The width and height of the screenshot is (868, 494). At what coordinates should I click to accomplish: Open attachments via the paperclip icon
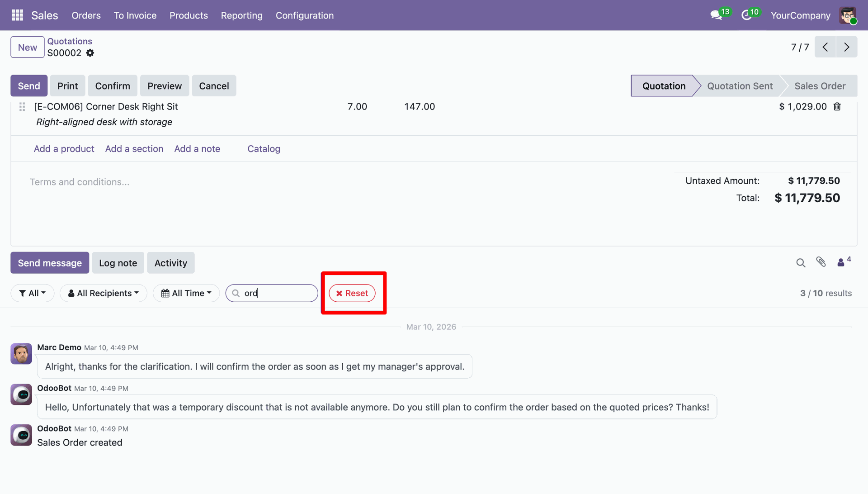point(821,262)
